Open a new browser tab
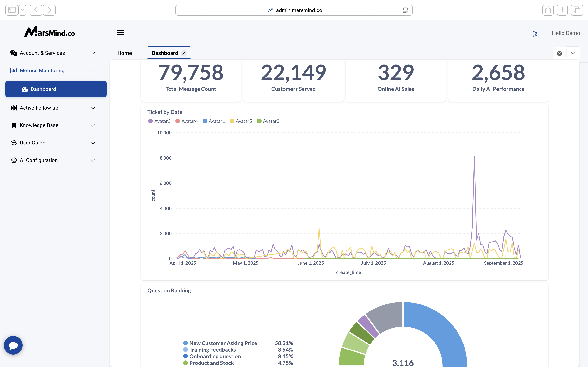The width and height of the screenshot is (588, 367). (562, 10)
